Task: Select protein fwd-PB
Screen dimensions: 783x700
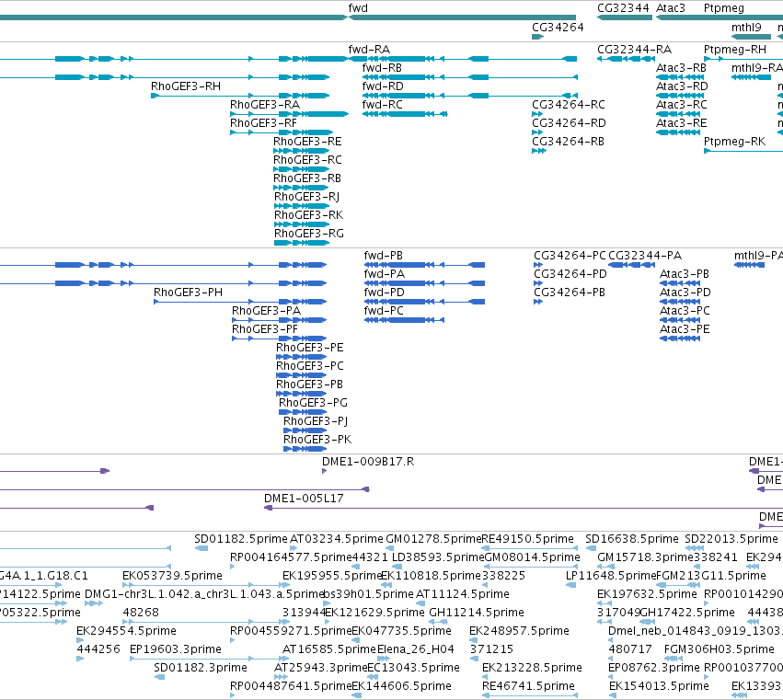Action: tap(383, 256)
